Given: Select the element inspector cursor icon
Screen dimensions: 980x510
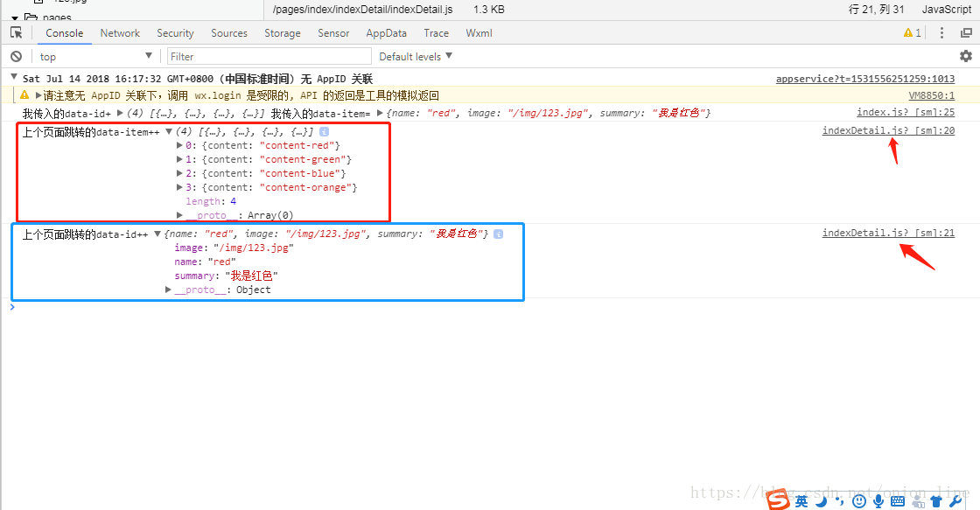Looking at the screenshot, I should (17, 32).
